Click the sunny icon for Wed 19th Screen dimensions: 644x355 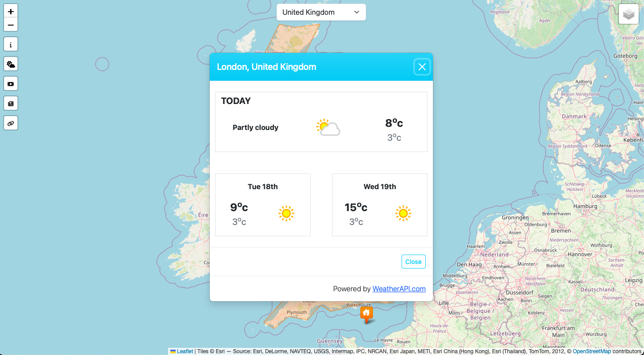point(403,213)
